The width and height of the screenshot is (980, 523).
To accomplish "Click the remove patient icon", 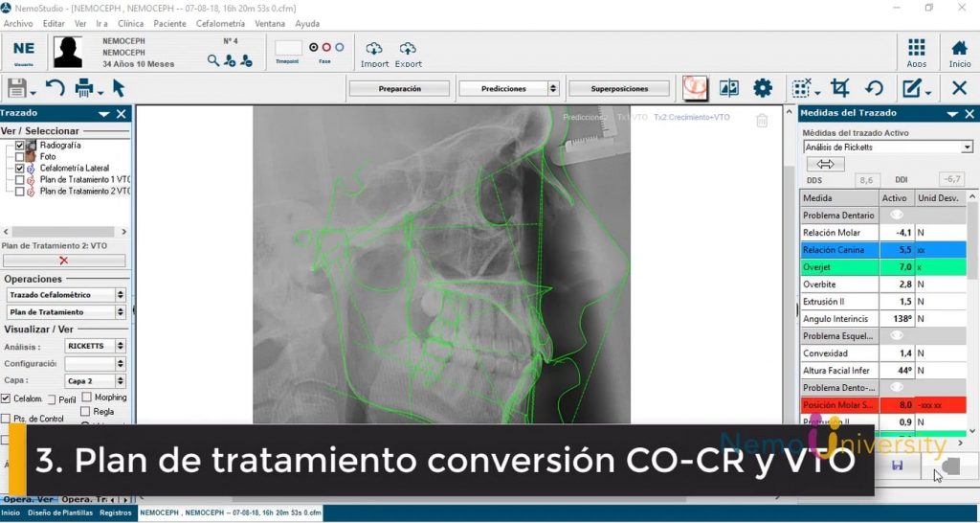I will pos(246,60).
